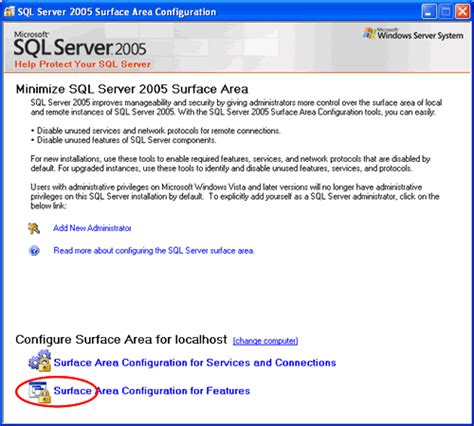Click the blue help icon beside Read more
Image resolution: width=474 pixels, height=426 pixels.
[x=34, y=251]
